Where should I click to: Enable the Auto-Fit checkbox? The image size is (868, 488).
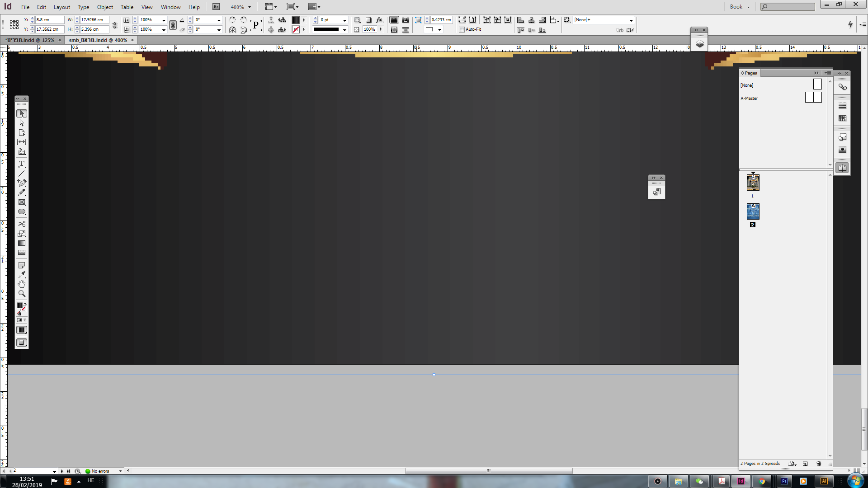click(x=462, y=29)
